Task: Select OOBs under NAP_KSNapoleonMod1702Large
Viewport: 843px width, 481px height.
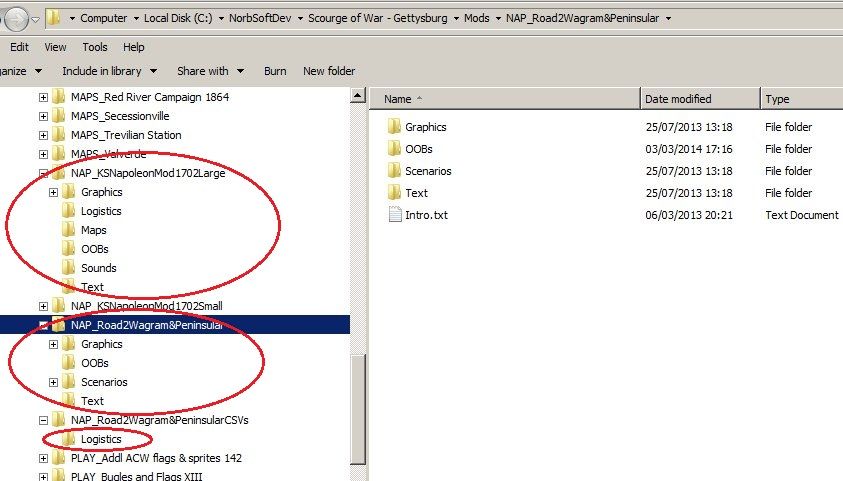Action: pyautogui.click(x=95, y=249)
